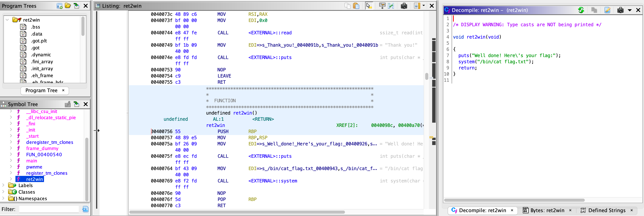Open a tree view via the folder icon
Screen dimensions: 644x216
pyautogui.click(x=68, y=6)
